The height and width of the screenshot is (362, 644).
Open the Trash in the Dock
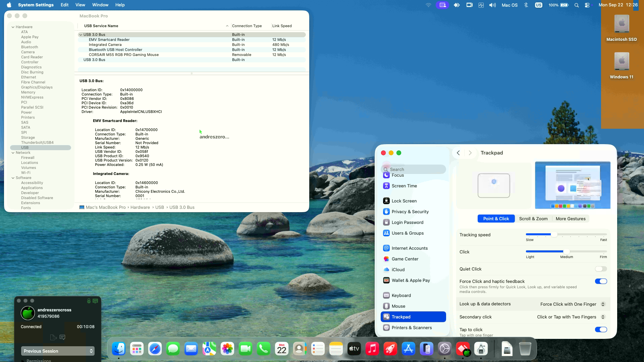(525, 349)
